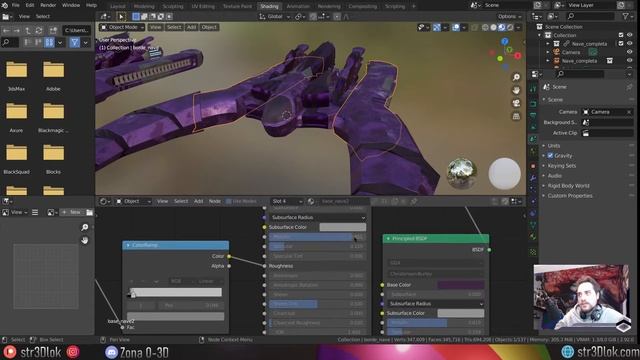Open the BlackSquad folder
The image size is (640, 360).
coord(16,159)
